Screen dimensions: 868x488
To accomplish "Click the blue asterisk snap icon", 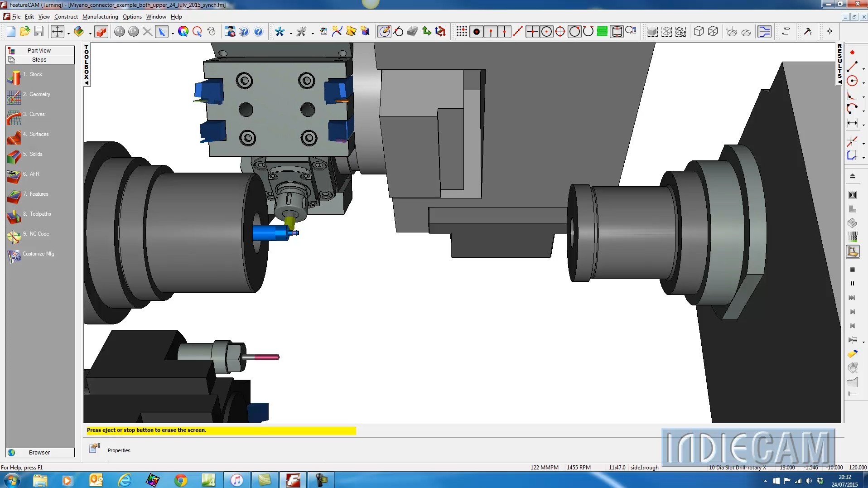I will click(x=280, y=31).
